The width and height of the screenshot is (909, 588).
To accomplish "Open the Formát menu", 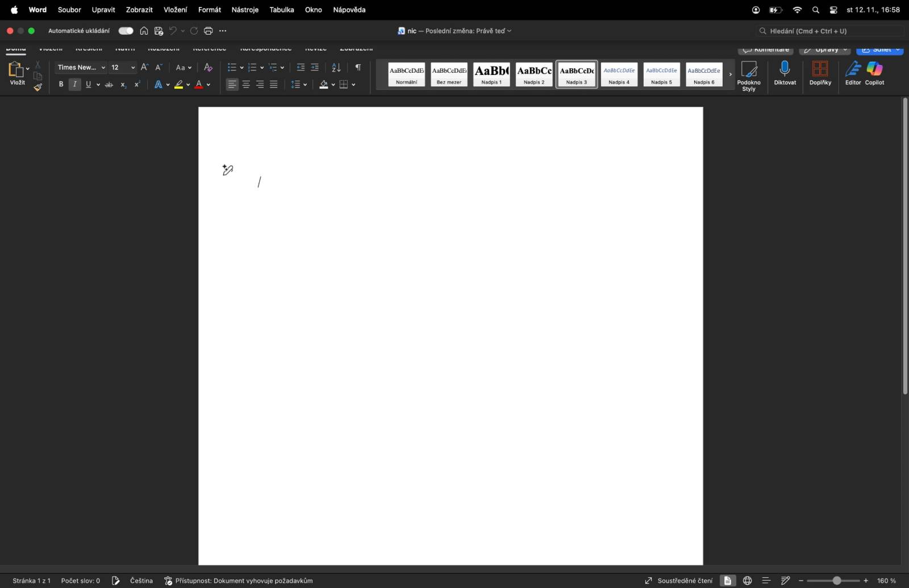I will pyautogui.click(x=209, y=10).
